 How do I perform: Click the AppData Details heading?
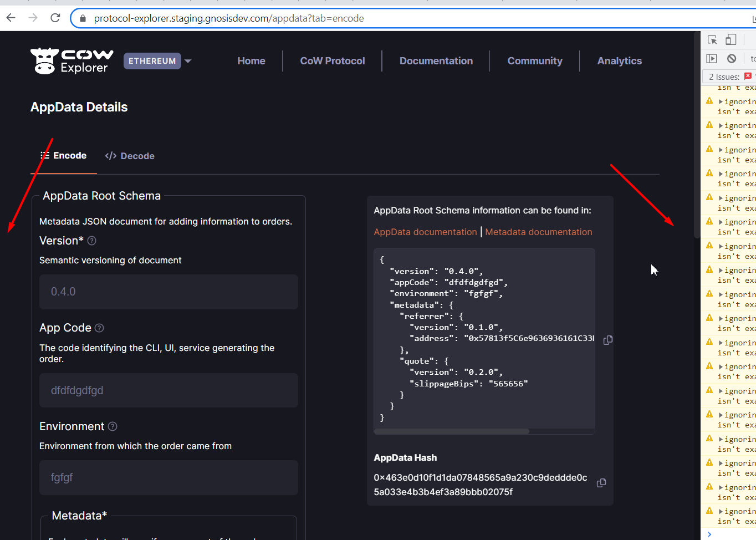(79, 107)
